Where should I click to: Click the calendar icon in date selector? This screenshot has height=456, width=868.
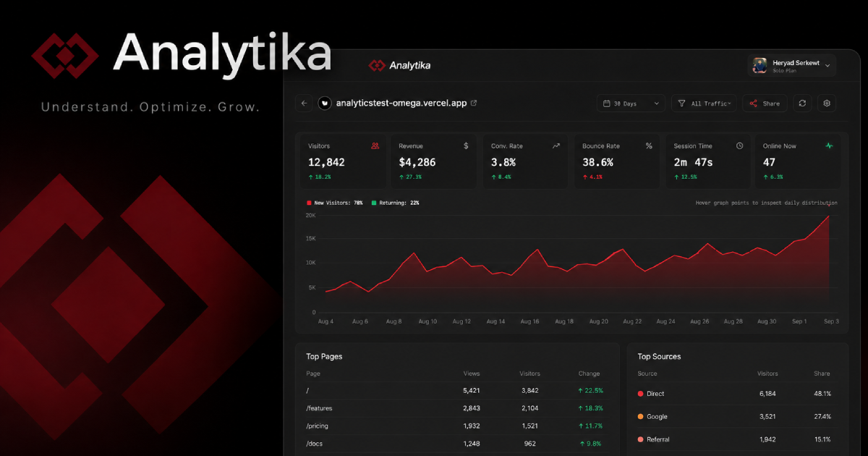(x=606, y=104)
